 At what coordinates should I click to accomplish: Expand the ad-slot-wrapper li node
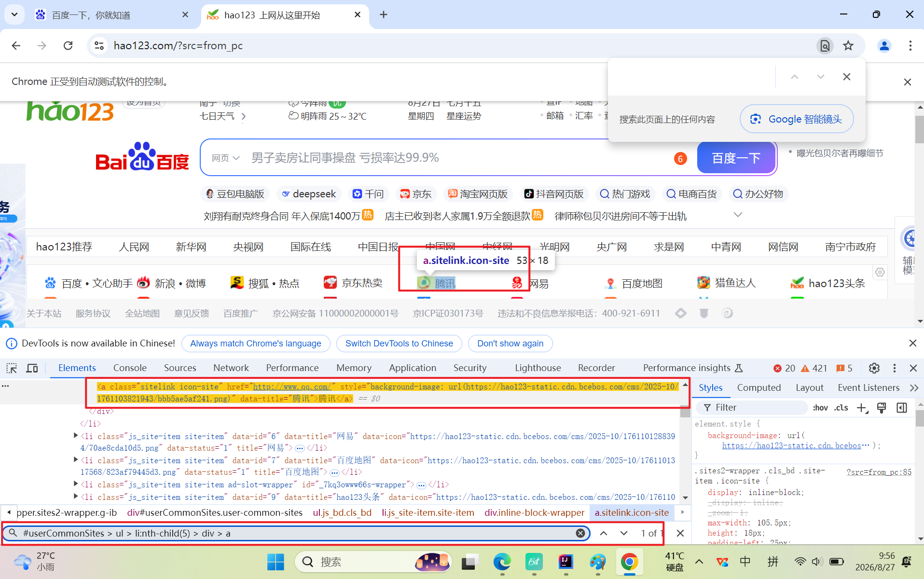click(x=76, y=484)
